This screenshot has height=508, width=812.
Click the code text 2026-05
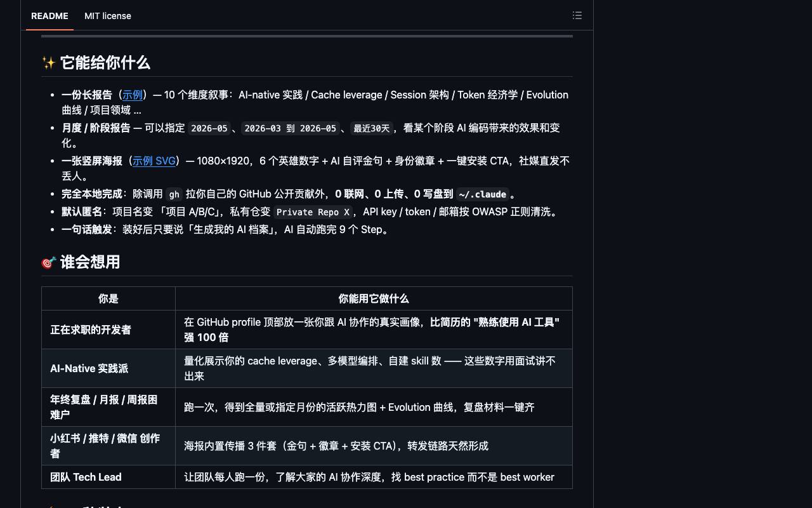click(209, 128)
